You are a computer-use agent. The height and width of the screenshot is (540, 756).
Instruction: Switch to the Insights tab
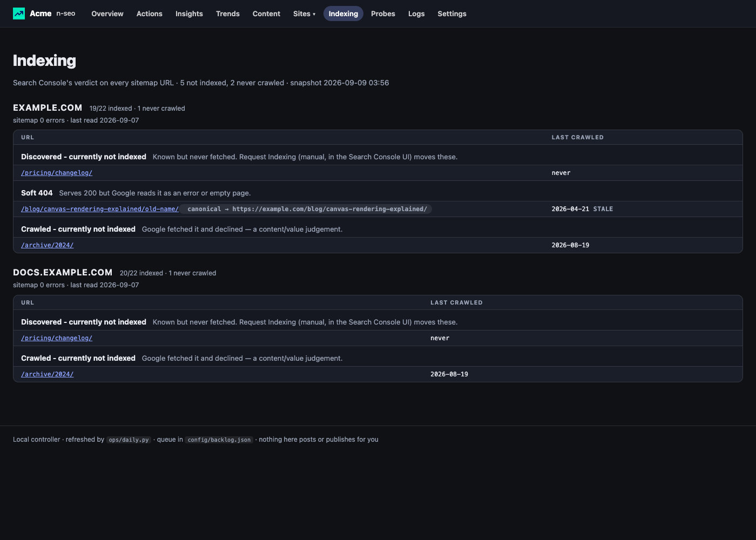(189, 13)
